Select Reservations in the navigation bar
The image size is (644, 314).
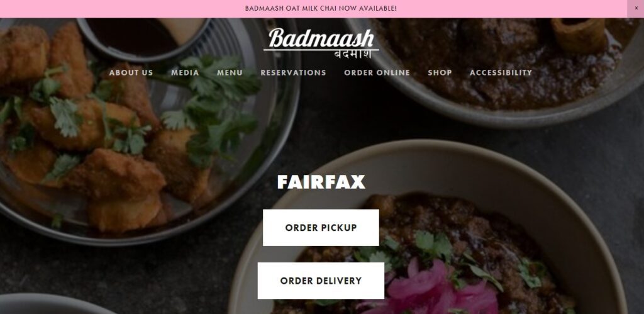pyautogui.click(x=293, y=73)
